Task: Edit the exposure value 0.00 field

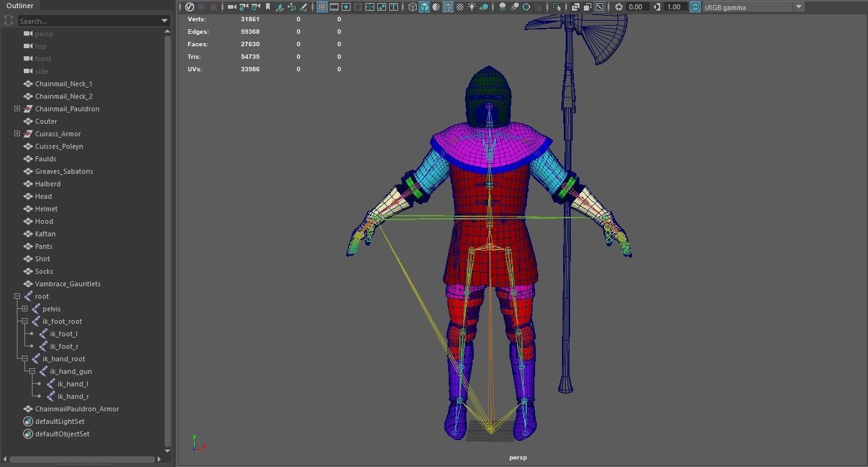Action: (637, 7)
